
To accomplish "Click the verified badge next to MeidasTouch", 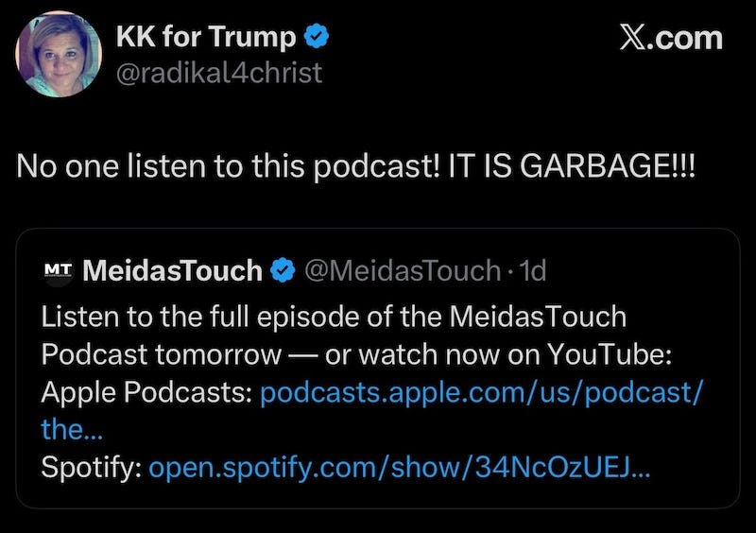I will pos(283,270).
